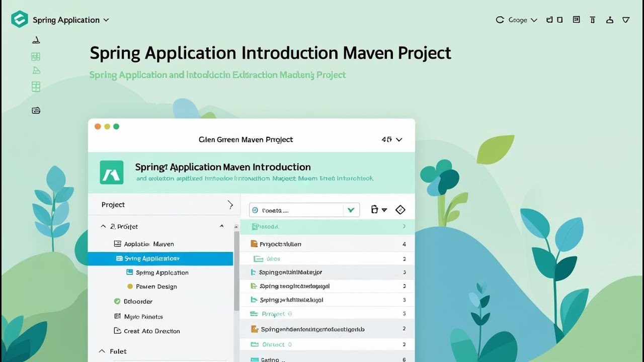
Task: Click the green subtitle link under the main page heading
Action: coord(217,75)
